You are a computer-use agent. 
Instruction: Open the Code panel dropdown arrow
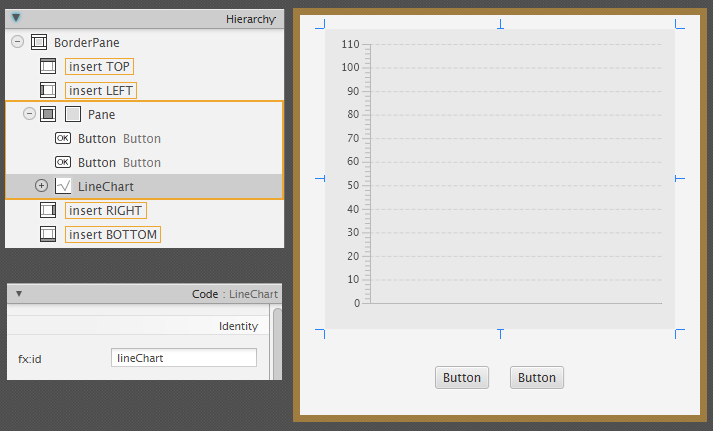point(19,295)
